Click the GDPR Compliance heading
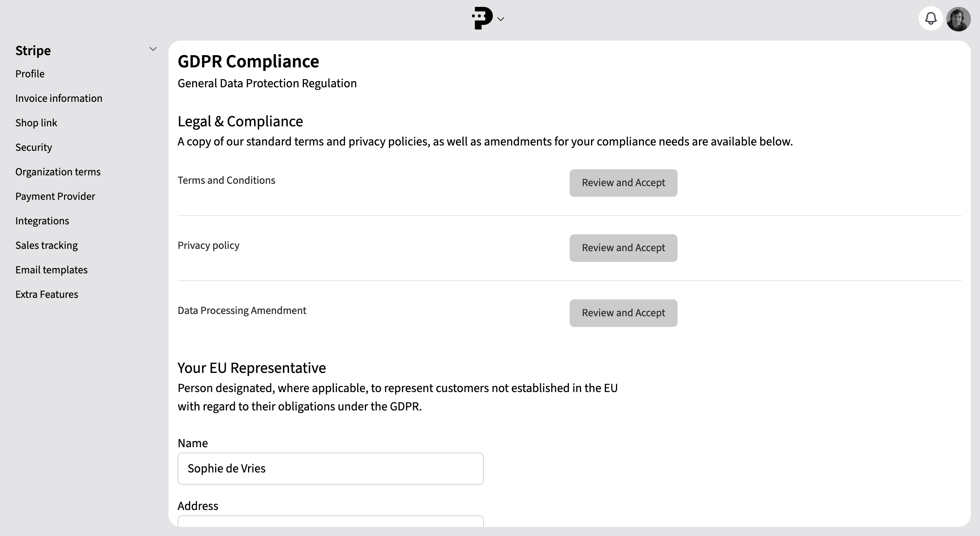The height and width of the screenshot is (536, 980). [x=248, y=61]
